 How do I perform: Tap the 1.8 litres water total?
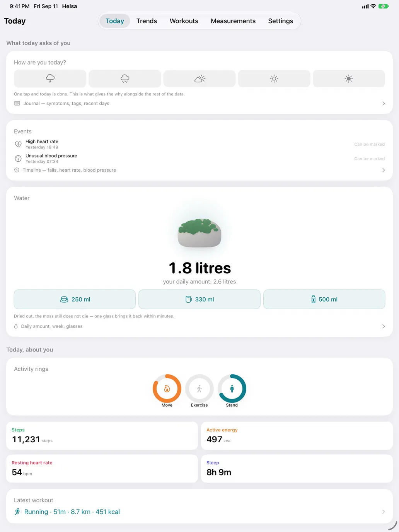tap(200, 268)
